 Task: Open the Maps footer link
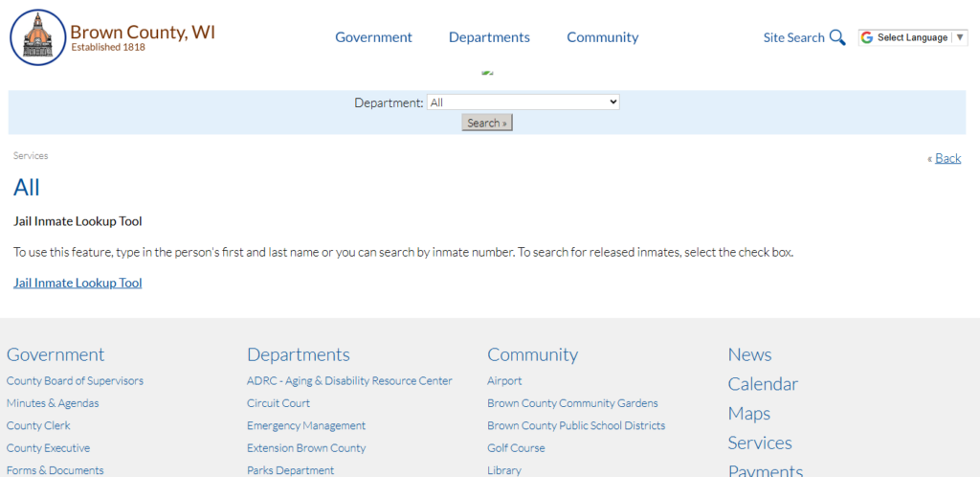coord(748,414)
